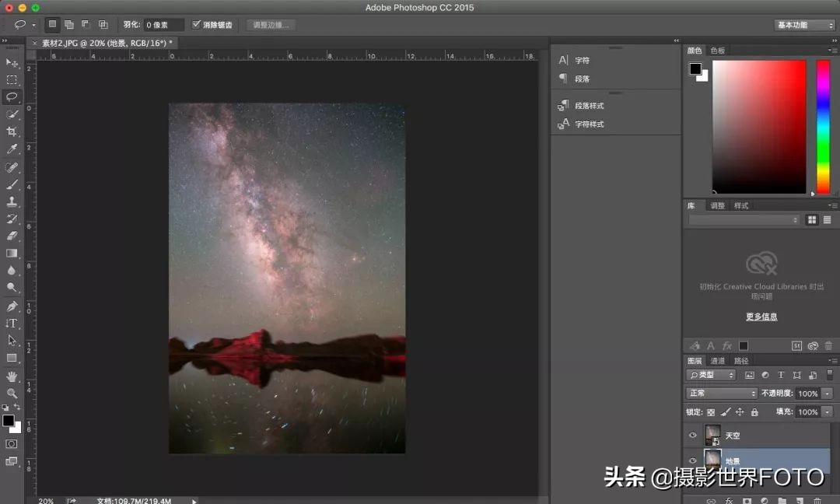This screenshot has height=504, width=840.
Task: Click the 更多信息 link
Action: 761,317
